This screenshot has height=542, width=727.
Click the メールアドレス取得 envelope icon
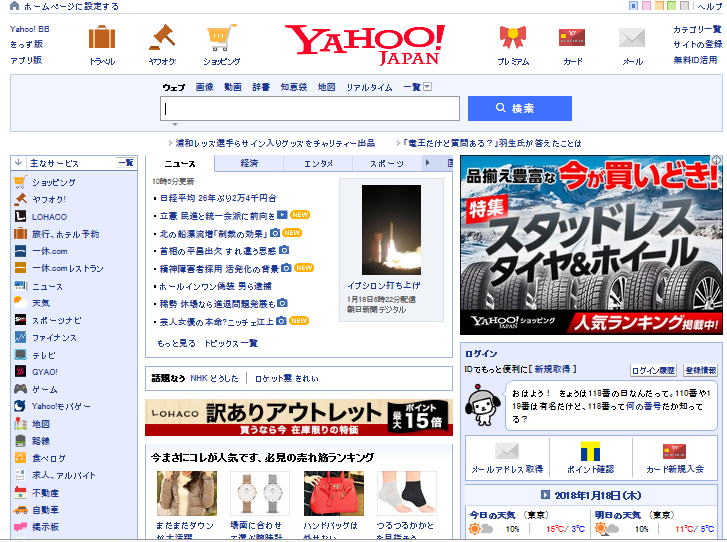pos(507,451)
